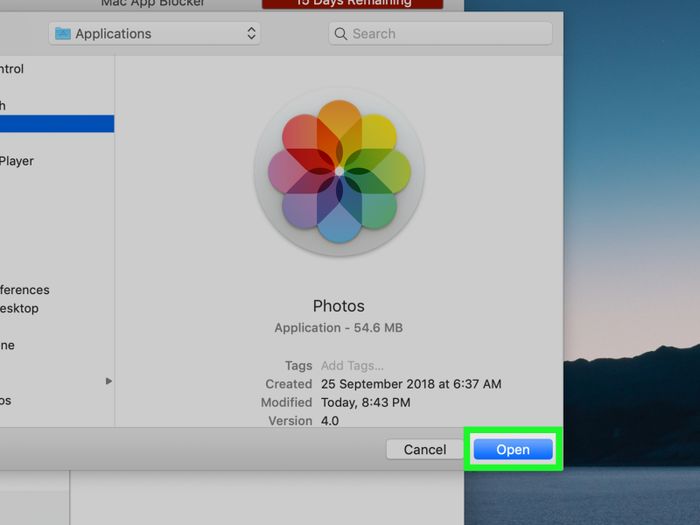Click the magnifying glass search icon

[x=342, y=34]
